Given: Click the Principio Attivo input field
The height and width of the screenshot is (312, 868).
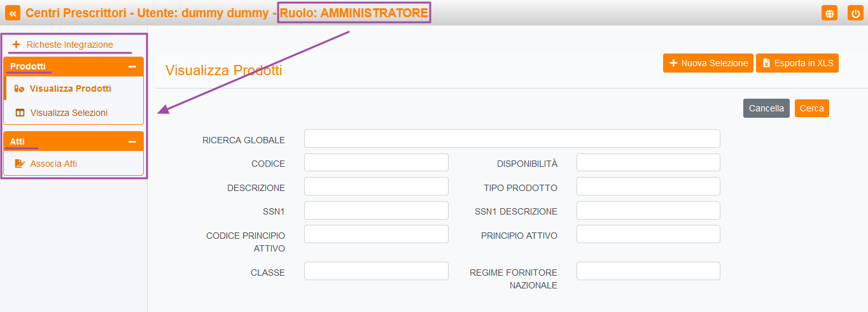Looking at the screenshot, I should click(648, 234).
